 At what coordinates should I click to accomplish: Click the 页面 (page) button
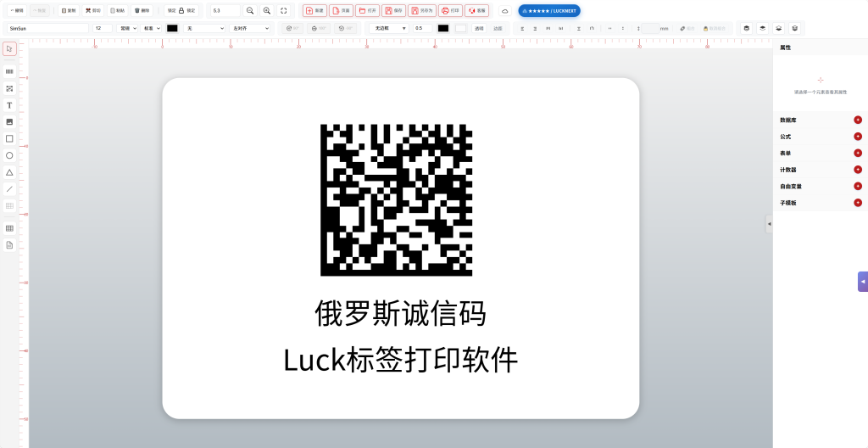coord(341,10)
